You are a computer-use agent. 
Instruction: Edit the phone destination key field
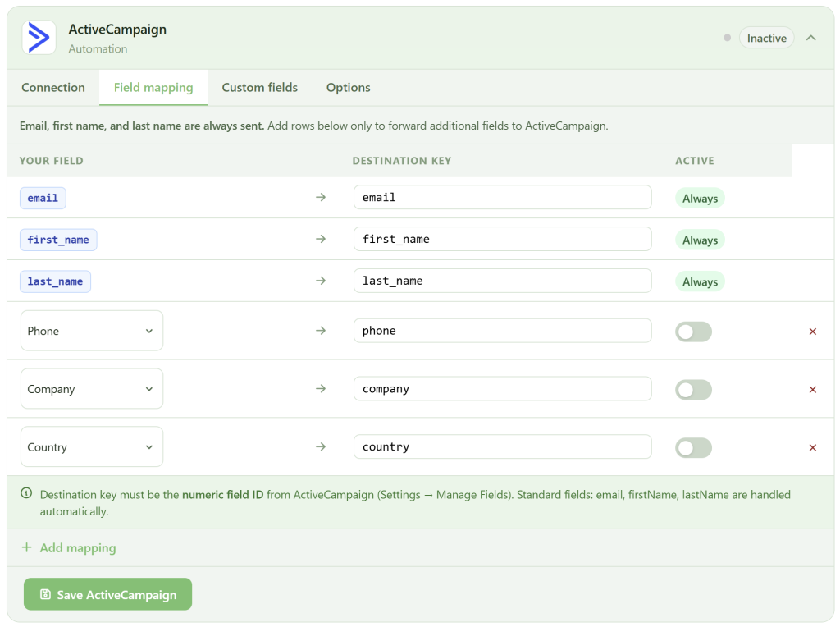(503, 331)
